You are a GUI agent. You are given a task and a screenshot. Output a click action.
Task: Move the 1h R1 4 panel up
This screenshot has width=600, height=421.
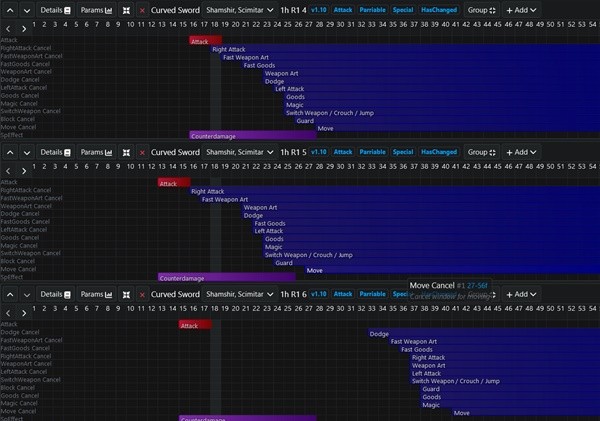9,10
